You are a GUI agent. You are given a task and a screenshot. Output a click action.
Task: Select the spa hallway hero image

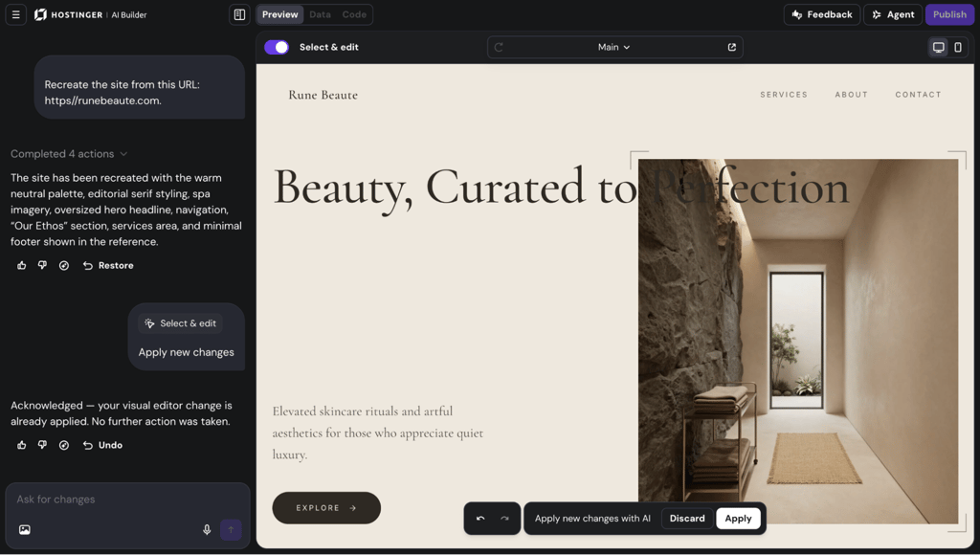(x=797, y=341)
